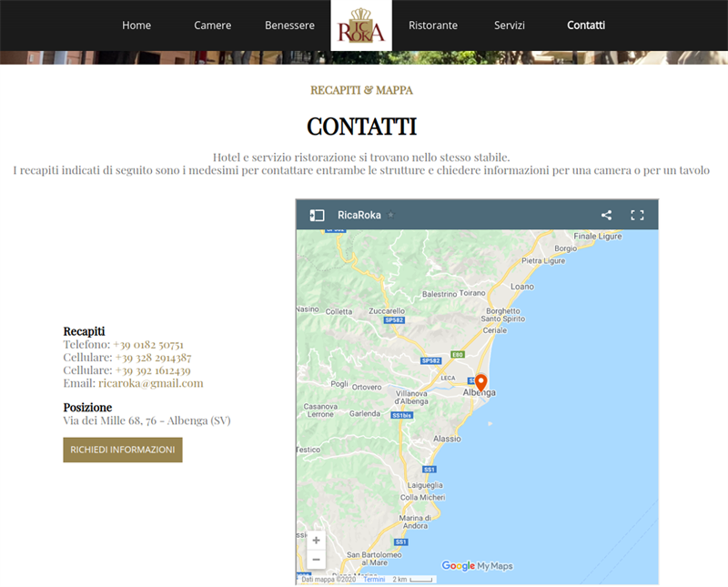Open the Servizi menu item
This screenshot has width=728, height=587.
click(510, 25)
